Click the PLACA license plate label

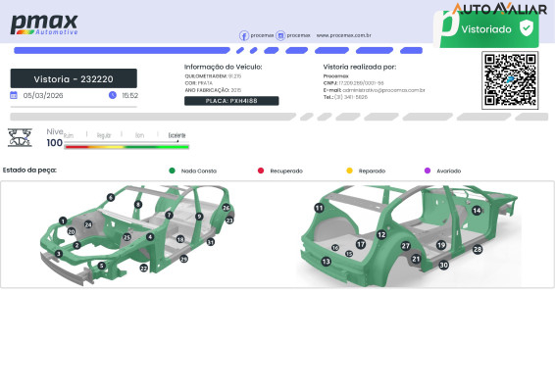(231, 101)
